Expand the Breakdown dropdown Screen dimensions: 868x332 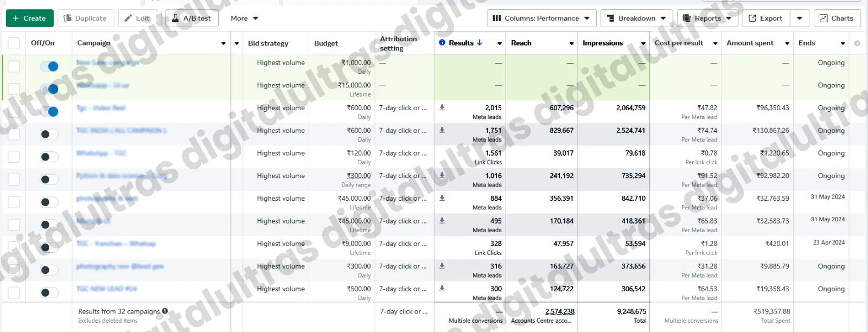pyautogui.click(x=636, y=18)
